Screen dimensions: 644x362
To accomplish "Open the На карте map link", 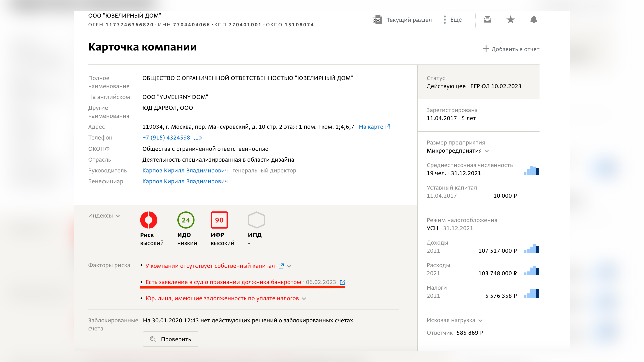I will click(x=371, y=127).
